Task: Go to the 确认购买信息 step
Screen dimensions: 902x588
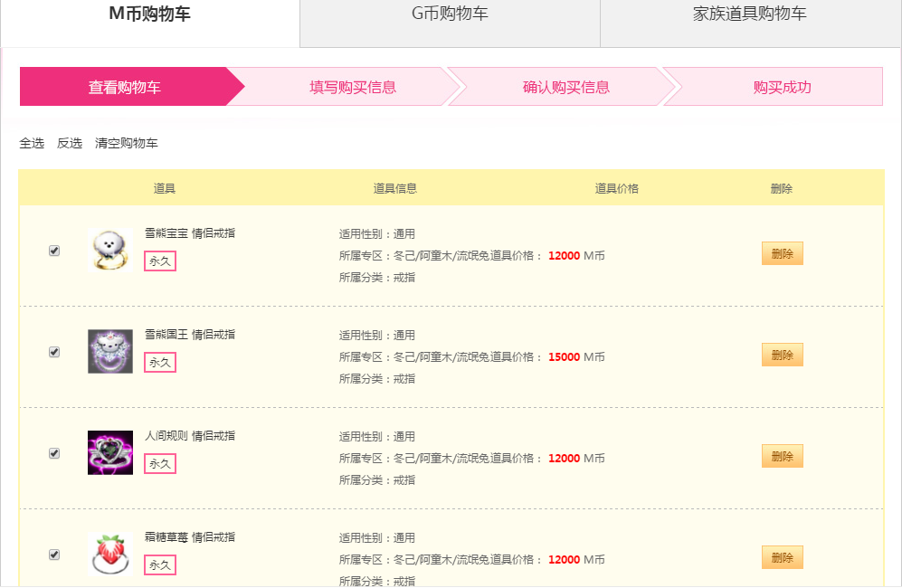Action: point(566,87)
